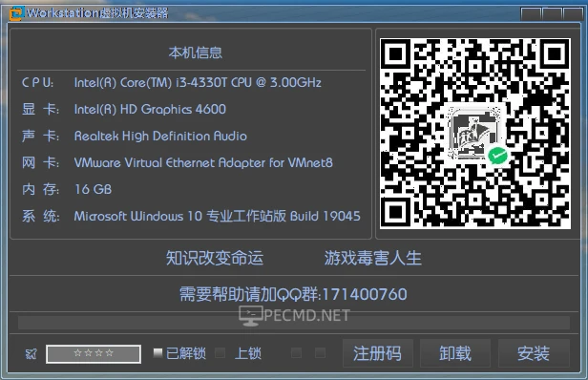
Task: Click the Workstation虚拟机安装器 window title text
Action: (x=97, y=13)
